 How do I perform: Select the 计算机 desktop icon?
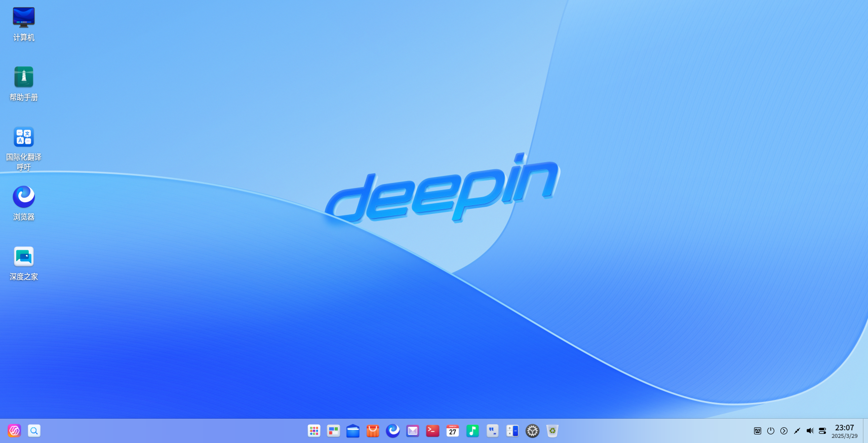(x=24, y=24)
